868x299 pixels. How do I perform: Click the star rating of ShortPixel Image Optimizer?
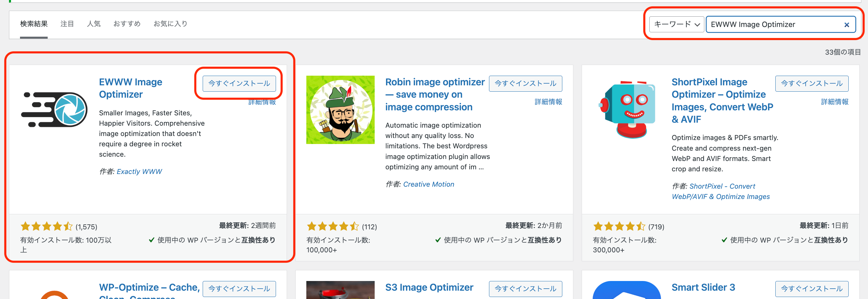click(x=619, y=226)
